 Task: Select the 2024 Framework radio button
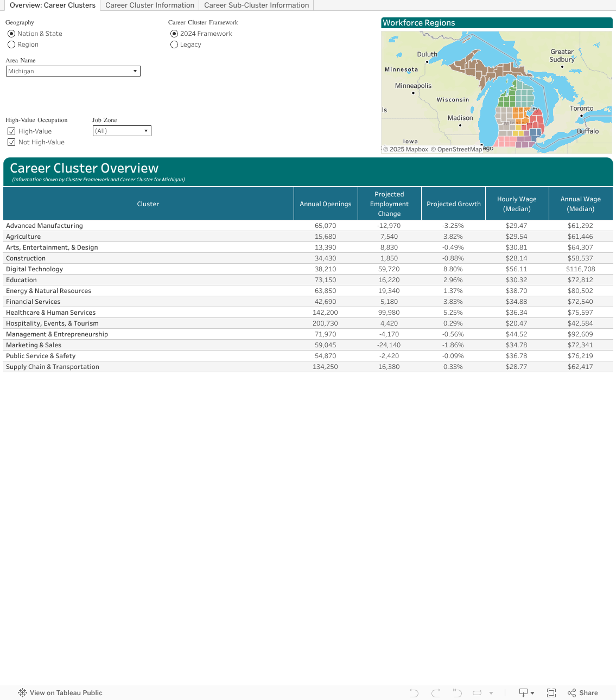pyautogui.click(x=174, y=34)
